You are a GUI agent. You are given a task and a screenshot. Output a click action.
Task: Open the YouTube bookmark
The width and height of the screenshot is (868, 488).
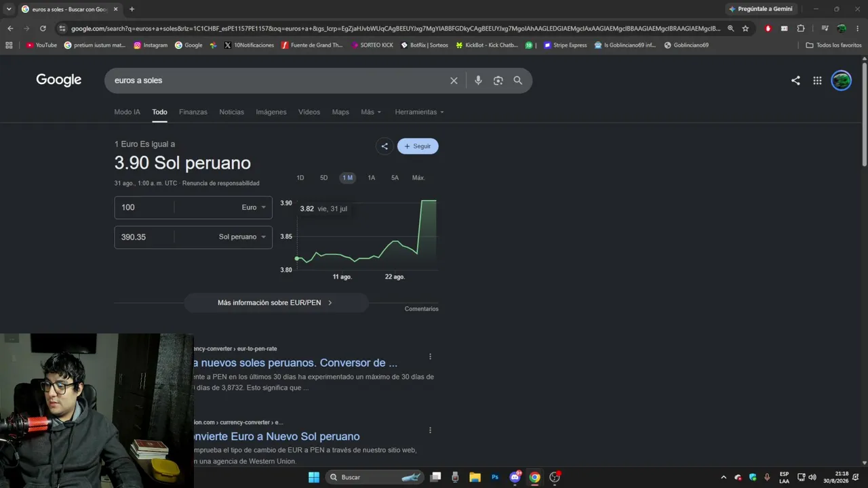(x=41, y=45)
